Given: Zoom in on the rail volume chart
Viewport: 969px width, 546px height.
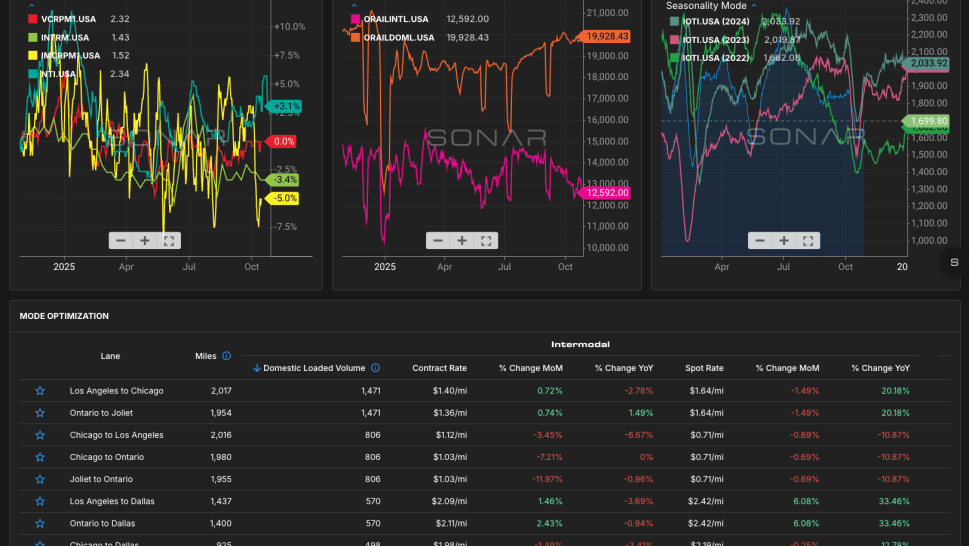Looking at the screenshot, I should tap(462, 241).
